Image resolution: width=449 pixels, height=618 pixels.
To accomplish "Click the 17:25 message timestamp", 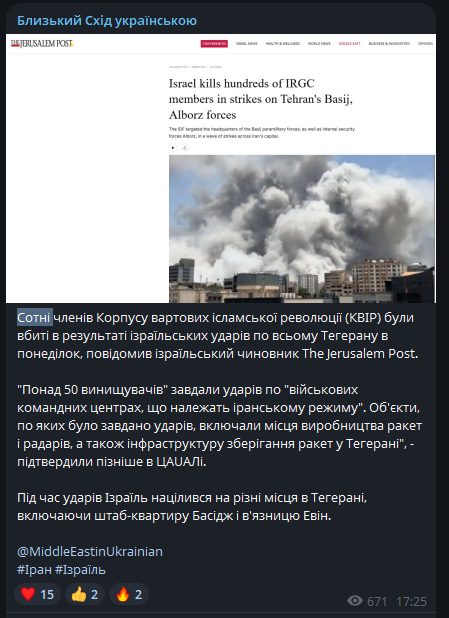I will (x=412, y=601).
